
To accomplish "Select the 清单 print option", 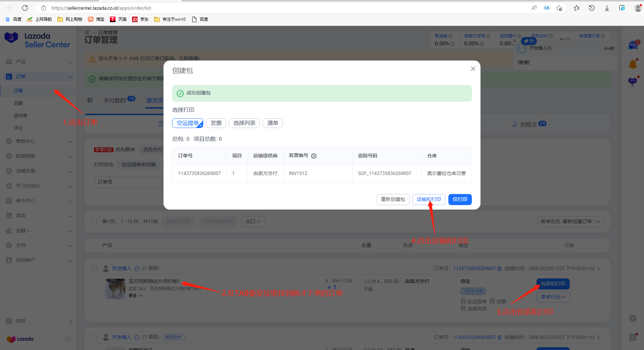I will pos(273,123).
